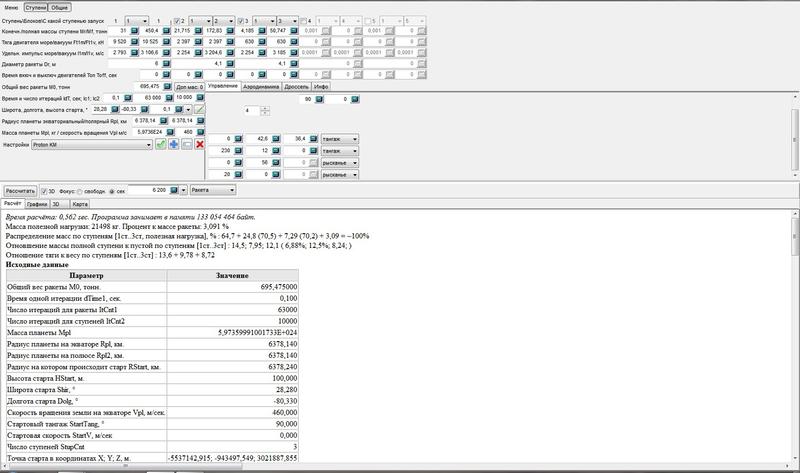This screenshot has height=473, width=800.
Task: Click the results panel horizontal scrollbar
Action: 398,466
